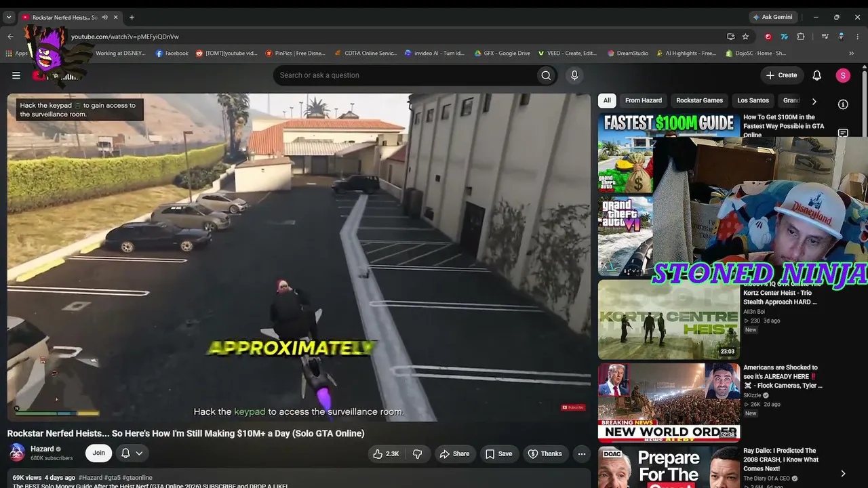Like the video with thumbs up

[384, 453]
